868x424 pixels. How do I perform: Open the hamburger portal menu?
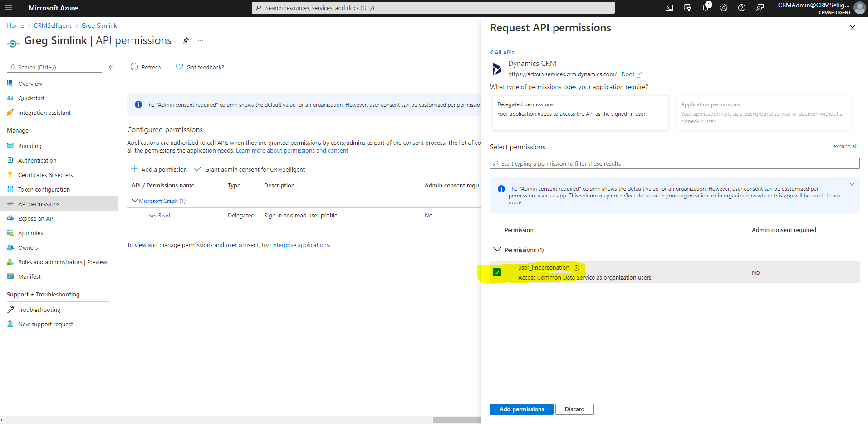(9, 8)
